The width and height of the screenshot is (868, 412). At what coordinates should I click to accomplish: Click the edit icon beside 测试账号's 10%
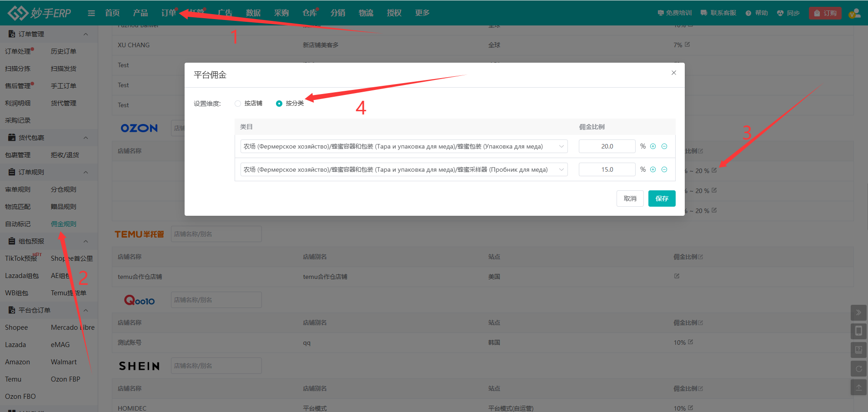(x=691, y=342)
